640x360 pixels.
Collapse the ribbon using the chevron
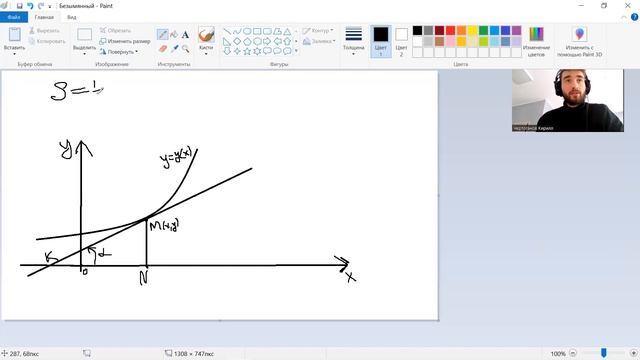point(624,17)
